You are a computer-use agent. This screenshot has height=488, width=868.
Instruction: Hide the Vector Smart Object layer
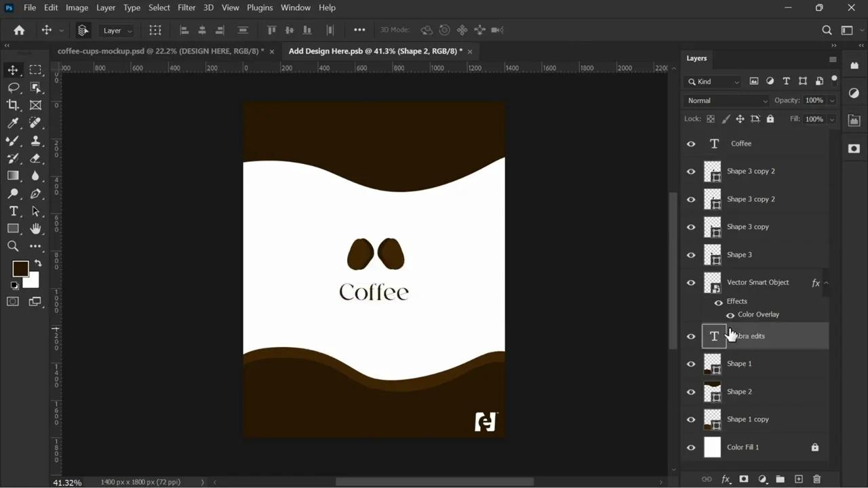[x=691, y=283]
